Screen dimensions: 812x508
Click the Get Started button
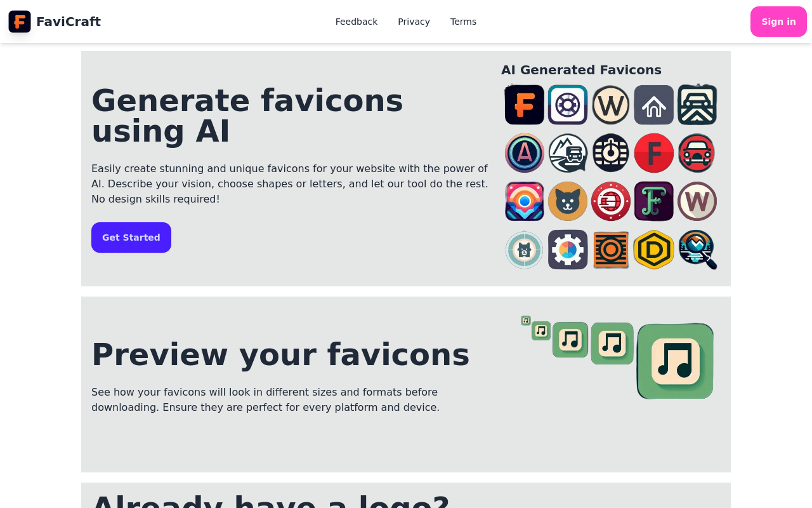(x=131, y=237)
